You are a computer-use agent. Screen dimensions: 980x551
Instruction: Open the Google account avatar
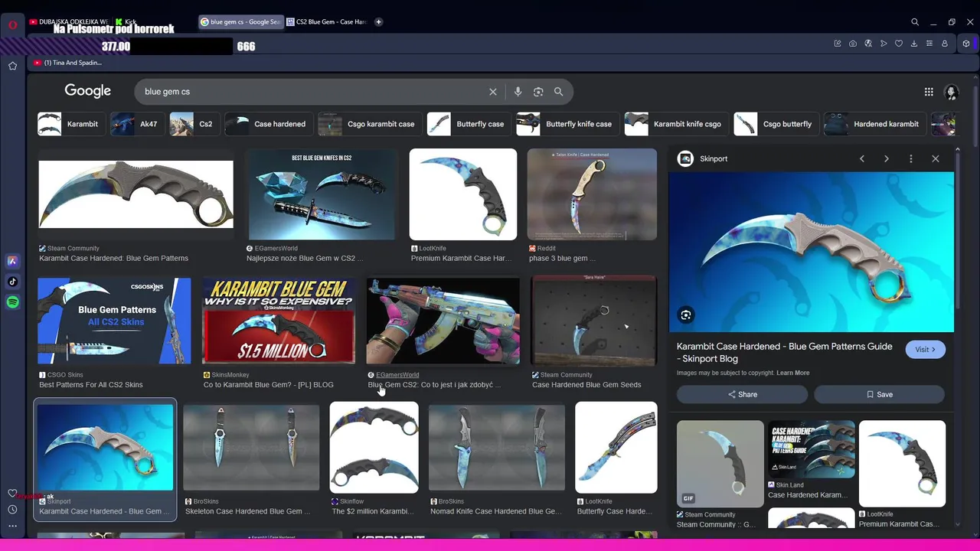point(952,92)
